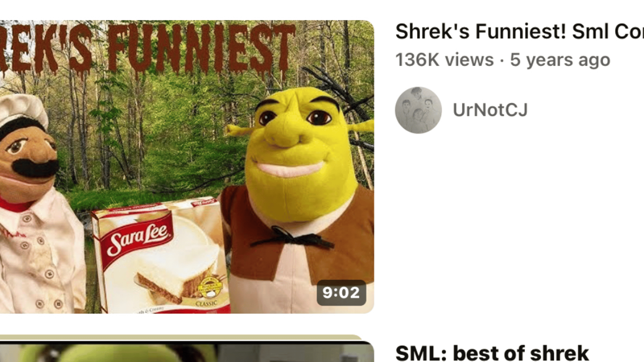The height and width of the screenshot is (362, 644).
Task: Click the 136K views text
Action: (444, 60)
